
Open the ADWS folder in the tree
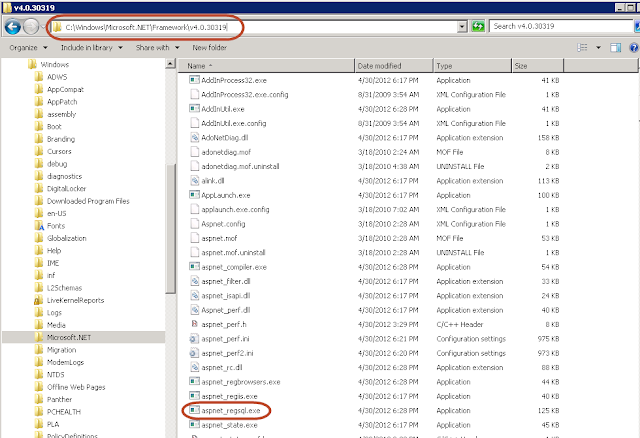click(57, 77)
